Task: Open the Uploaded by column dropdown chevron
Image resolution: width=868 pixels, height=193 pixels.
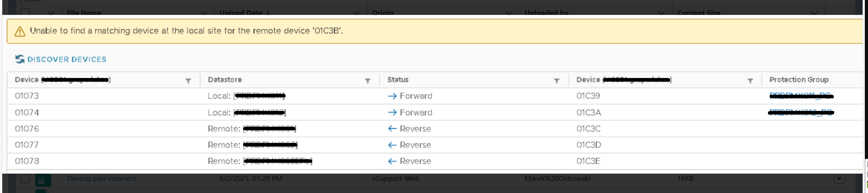Action: [x=661, y=13]
